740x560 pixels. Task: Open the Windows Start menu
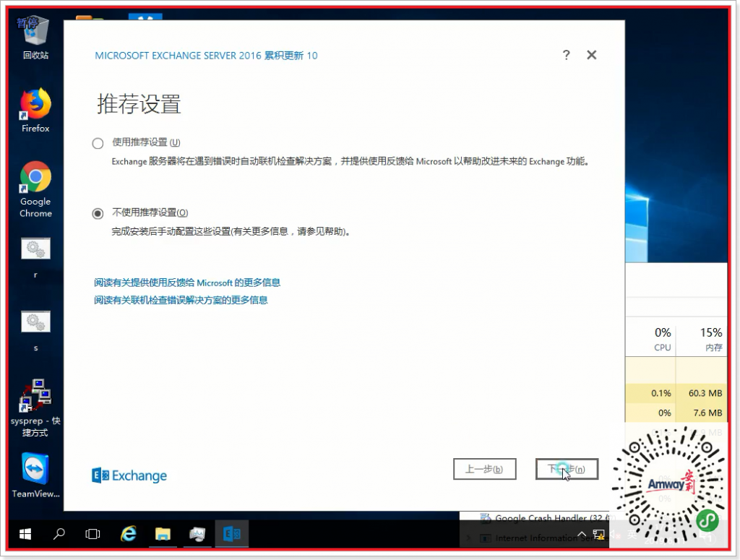pos(25,533)
